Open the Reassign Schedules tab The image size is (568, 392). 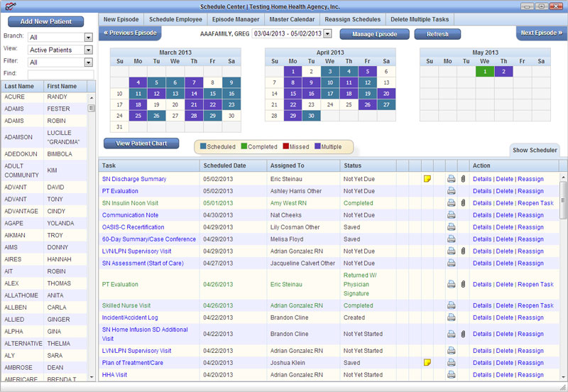352,19
